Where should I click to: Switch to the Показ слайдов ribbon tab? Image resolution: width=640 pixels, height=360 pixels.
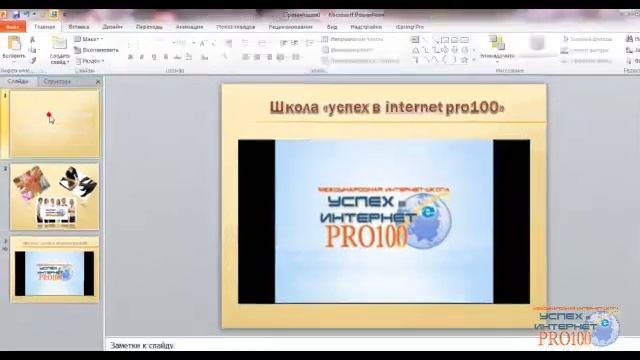[236, 27]
